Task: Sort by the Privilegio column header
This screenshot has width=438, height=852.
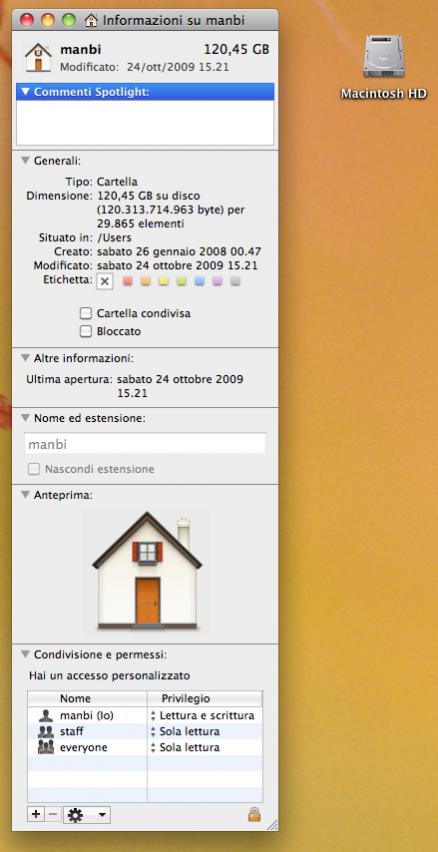Action: click(x=205, y=699)
